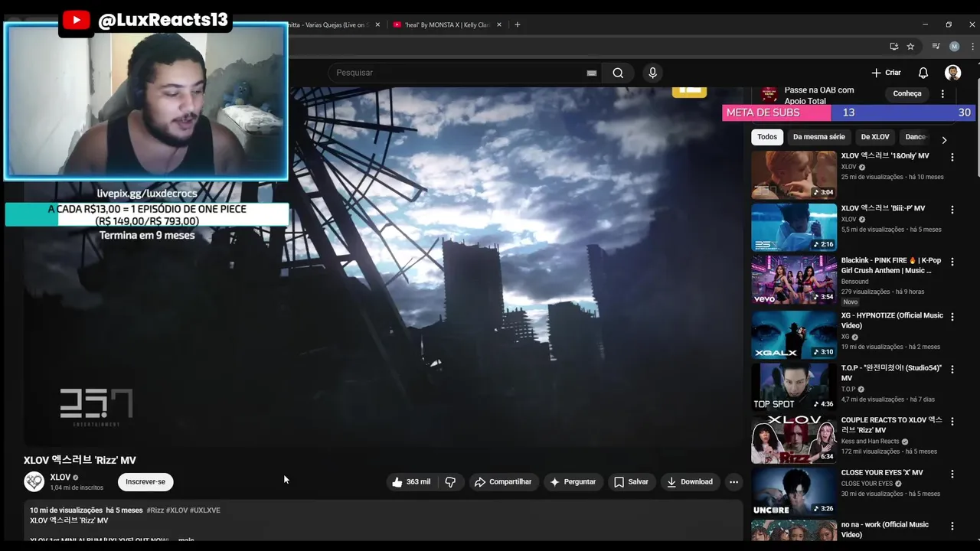980x551 pixels.
Task: Click the install app icon in address bar
Action: pos(893,46)
